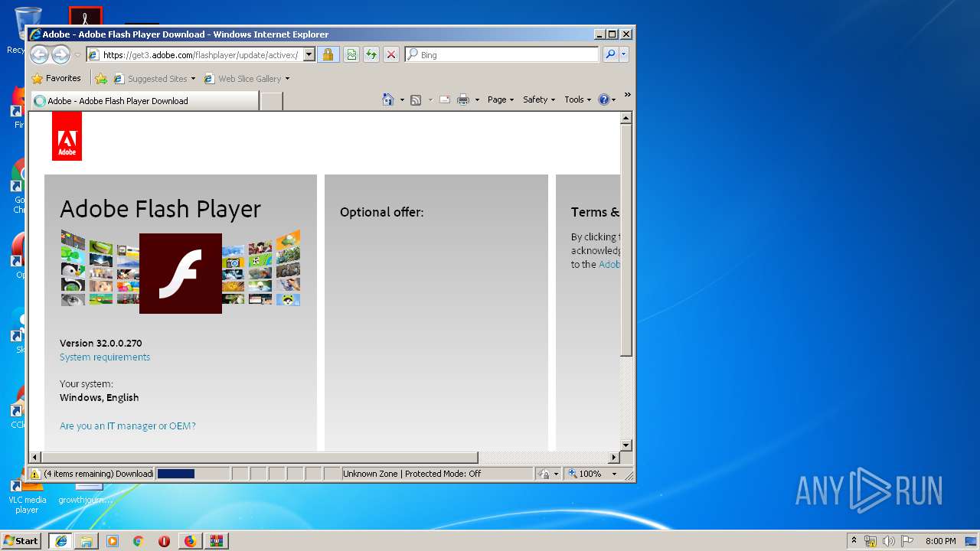
Task: Click horizontal scrollbar right arrow
Action: pyautogui.click(x=613, y=458)
